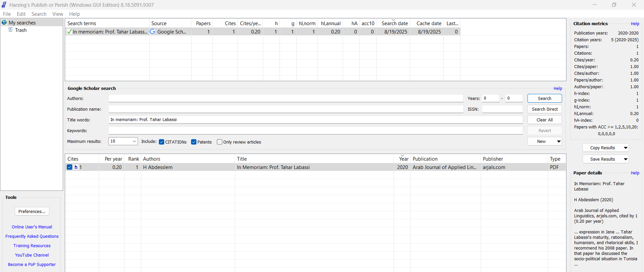This screenshot has height=272, width=644.
Task: Sort results by Title column header
Action: pyautogui.click(x=314, y=159)
